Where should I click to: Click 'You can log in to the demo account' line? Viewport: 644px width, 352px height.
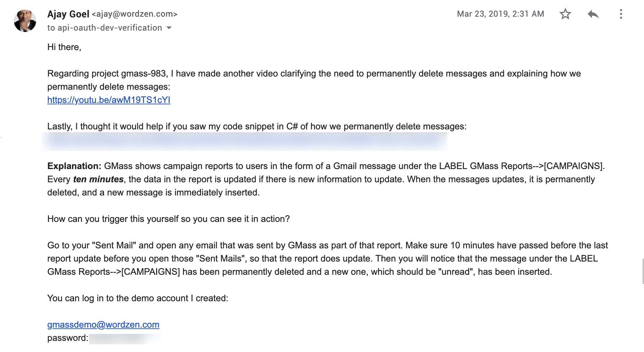coord(138,298)
